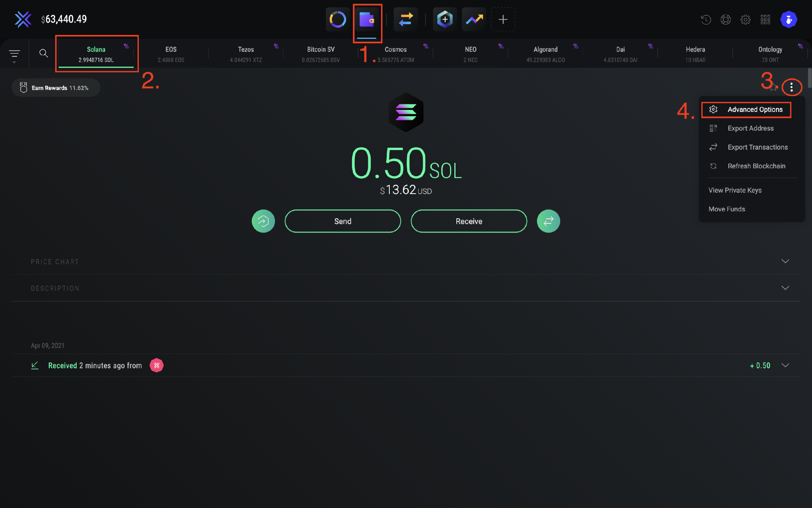Open the Wallet icon in top bar
This screenshot has height=508, width=812.
tap(367, 19)
